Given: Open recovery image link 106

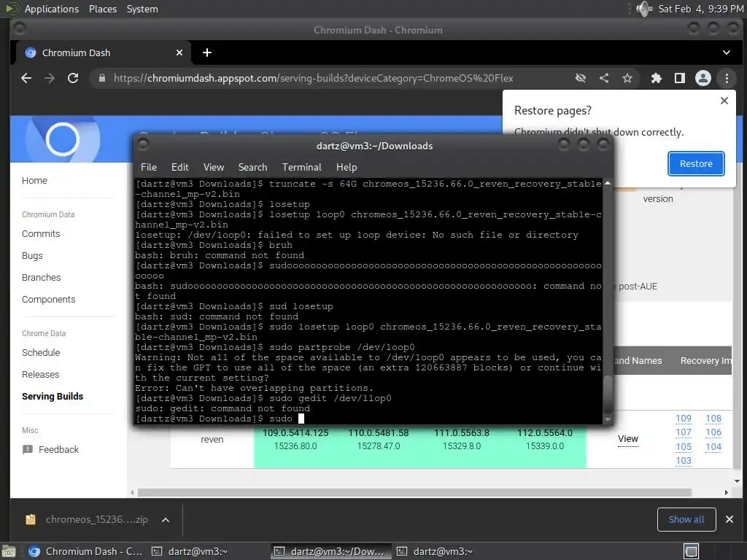Looking at the screenshot, I should [713, 432].
